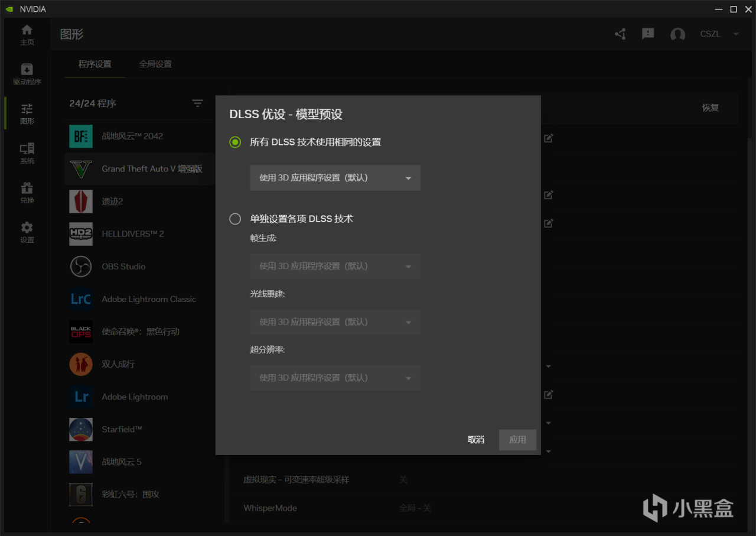The width and height of the screenshot is (756, 536).
Task: Select the 图形 graphics sidebar item
Action: point(27,114)
